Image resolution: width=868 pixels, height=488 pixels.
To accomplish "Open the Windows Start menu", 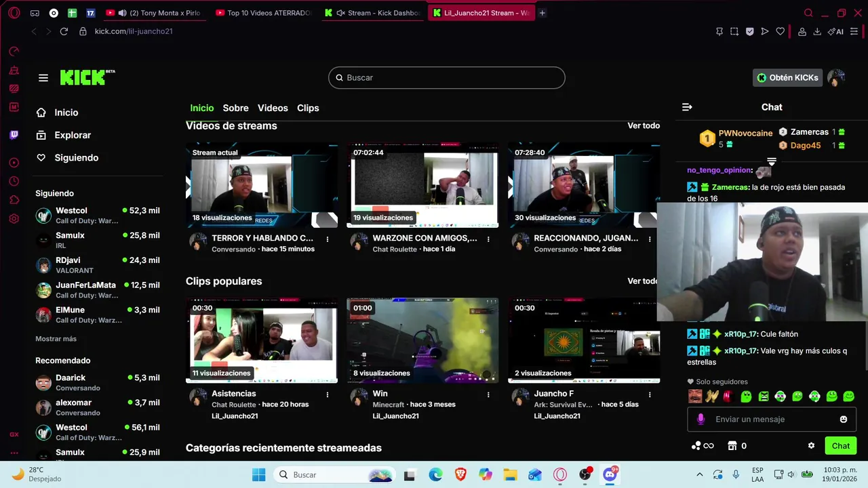I will pyautogui.click(x=259, y=474).
